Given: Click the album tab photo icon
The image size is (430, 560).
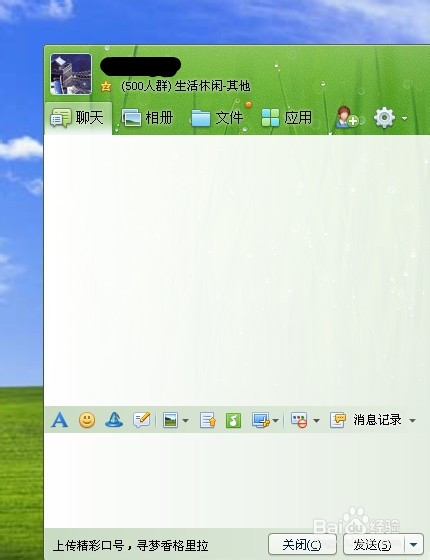Looking at the screenshot, I should pyautogui.click(x=132, y=118).
